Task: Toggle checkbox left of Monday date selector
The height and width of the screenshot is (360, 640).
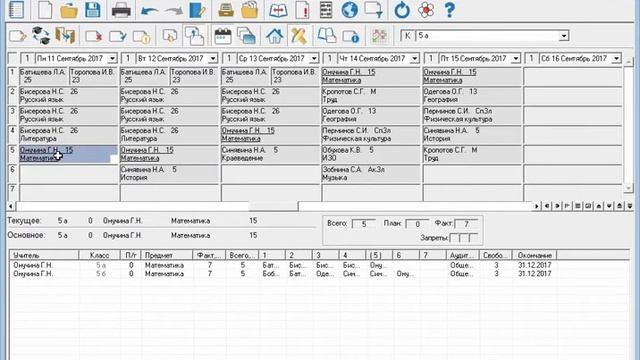Action: pos(13,59)
